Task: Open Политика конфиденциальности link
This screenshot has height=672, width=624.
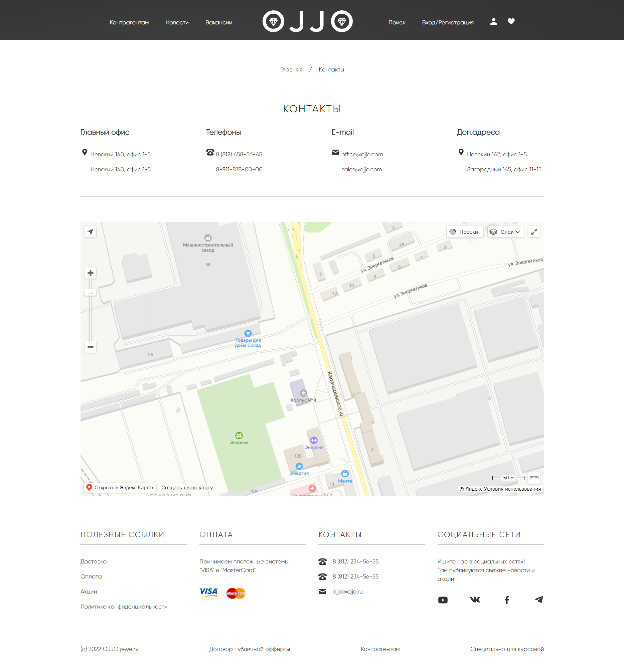Action: tap(124, 607)
